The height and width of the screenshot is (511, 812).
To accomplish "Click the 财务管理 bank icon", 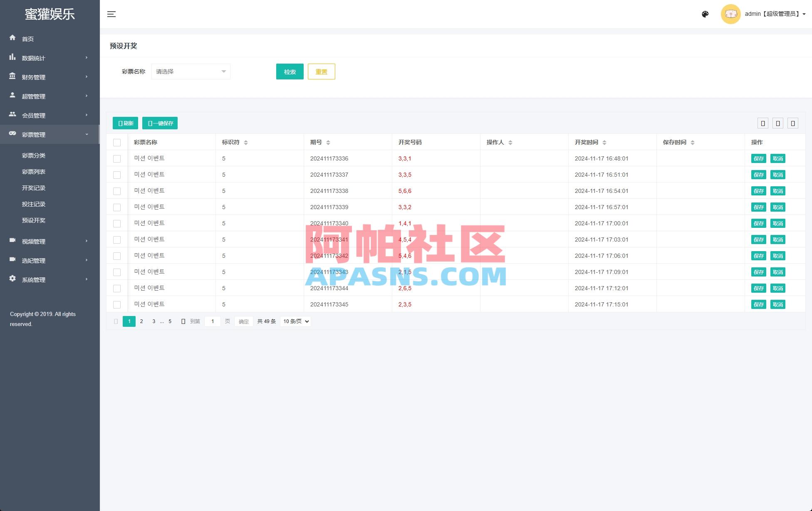I will tap(12, 77).
